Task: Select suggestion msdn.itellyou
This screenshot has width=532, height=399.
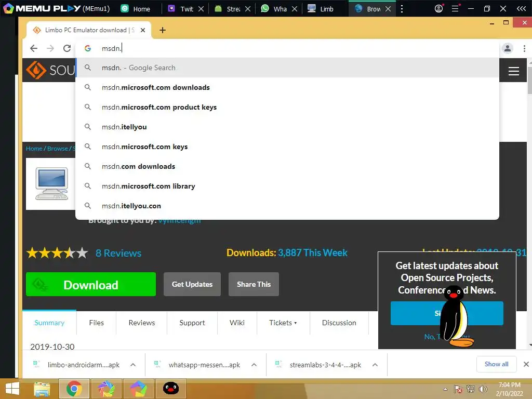Action: click(x=287, y=127)
